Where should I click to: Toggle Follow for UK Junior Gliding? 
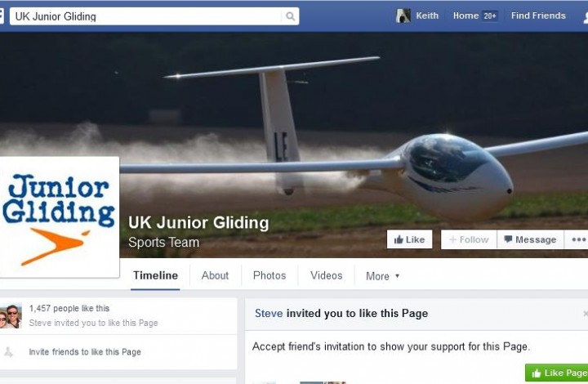click(x=469, y=239)
